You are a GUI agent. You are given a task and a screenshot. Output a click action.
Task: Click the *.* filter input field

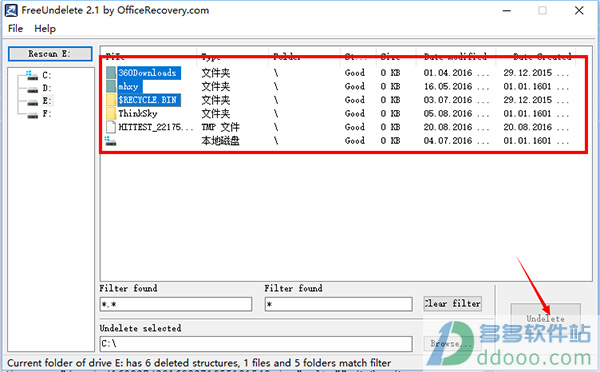pos(176,304)
